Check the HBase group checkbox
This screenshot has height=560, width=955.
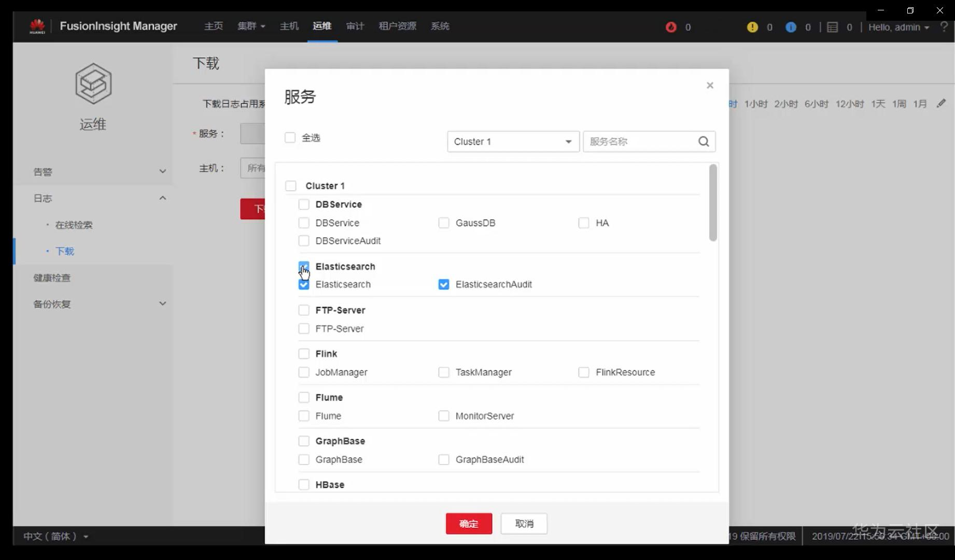coord(304,484)
